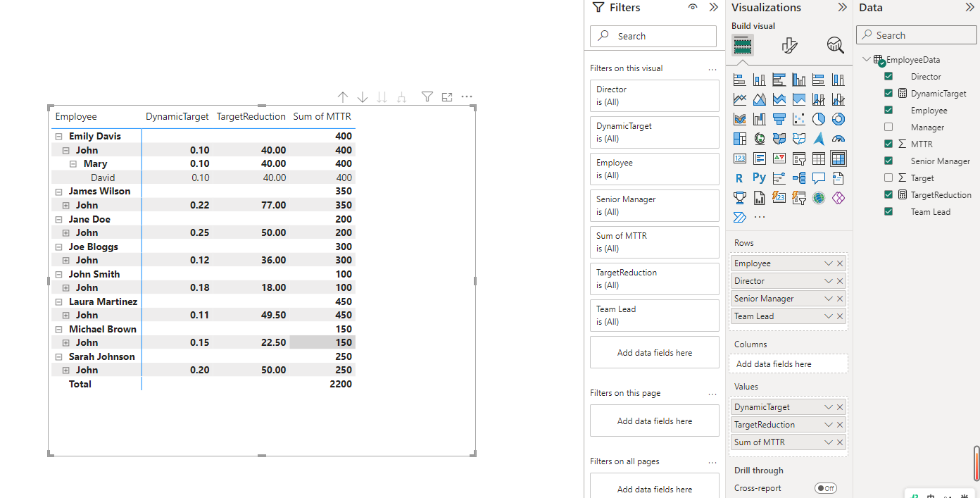Select the Funnel chart visual
The width and height of the screenshot is (980, 498).
[779, 119]
